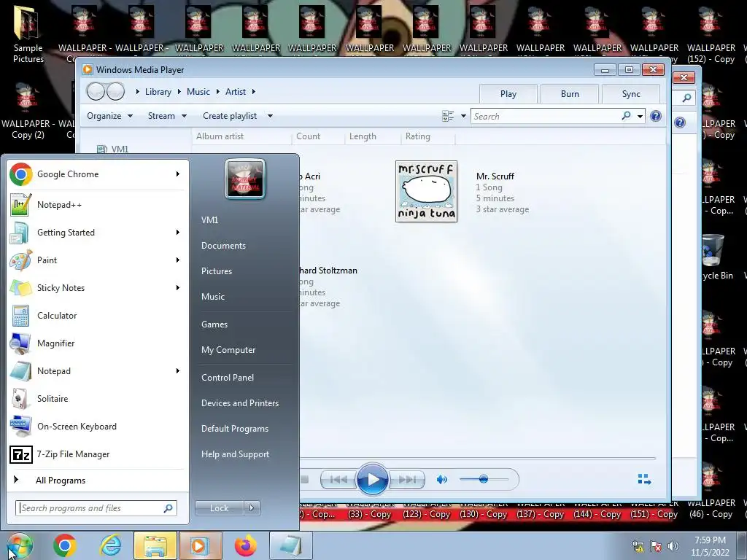Open Chrome from the taskbar
This screenshot has width=747, height=560.
[65, 545]
